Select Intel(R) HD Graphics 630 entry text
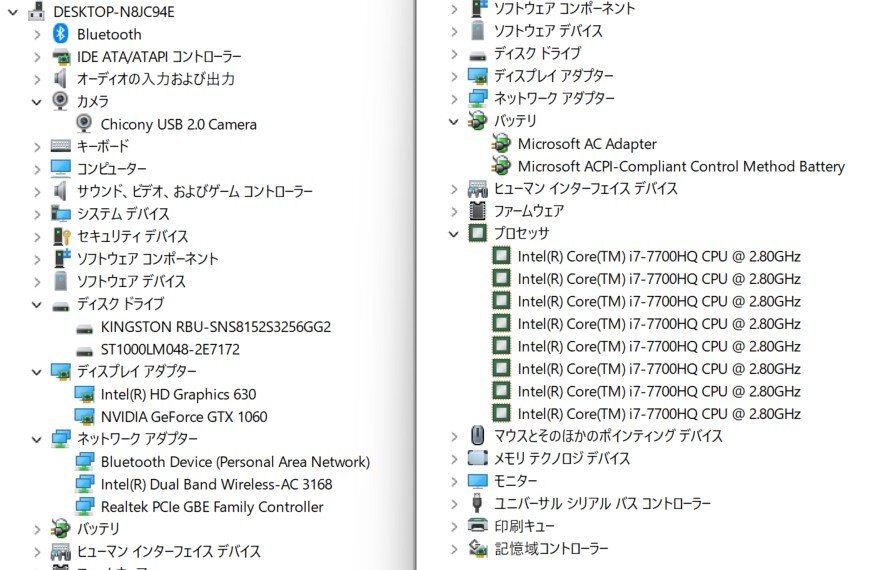880x570 pixels. pyautogui.click(x=178, y=394)
